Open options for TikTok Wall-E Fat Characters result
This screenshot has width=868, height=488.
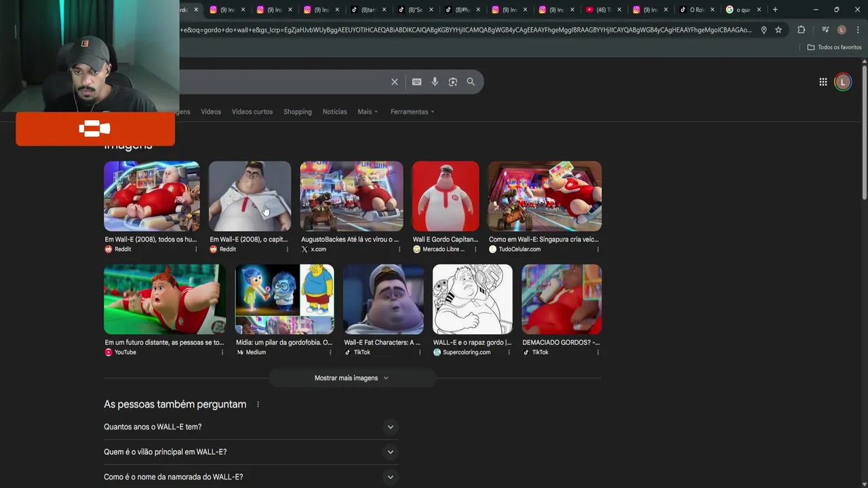[x=420, y=352]
